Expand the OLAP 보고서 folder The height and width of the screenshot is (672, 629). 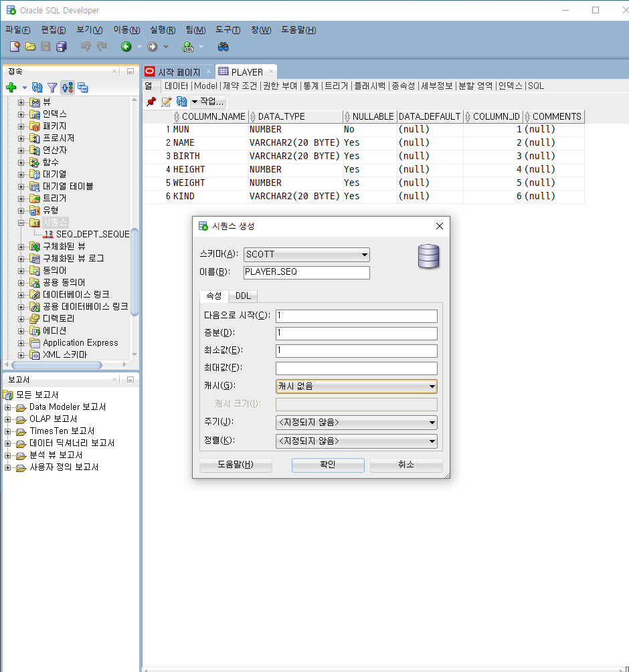coord(8,419)
